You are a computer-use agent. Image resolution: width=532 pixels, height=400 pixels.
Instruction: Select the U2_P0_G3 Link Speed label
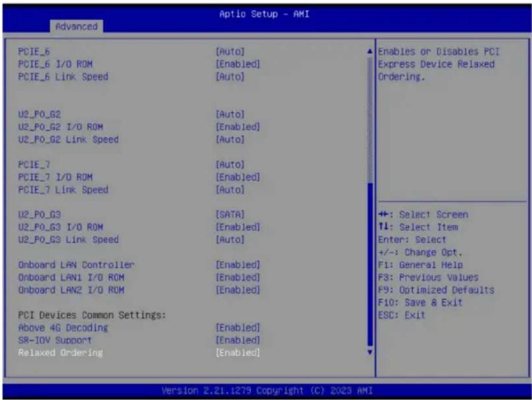[x=68, y=240]
